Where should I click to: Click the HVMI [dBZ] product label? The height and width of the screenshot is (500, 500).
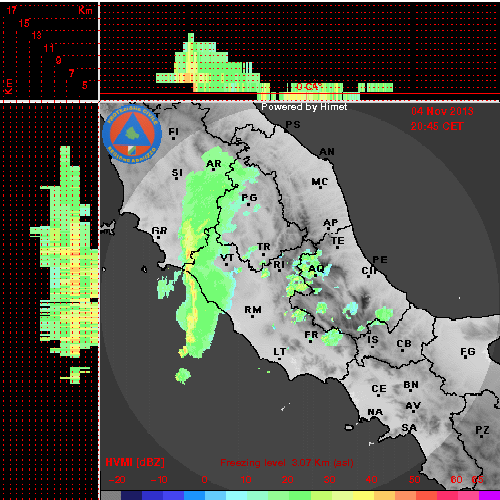(x=135, y=462)
